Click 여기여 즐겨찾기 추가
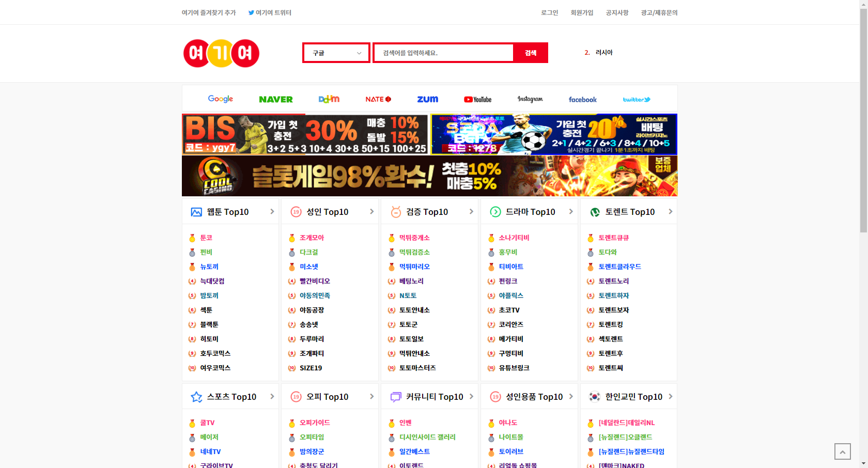 click(209, 12)
